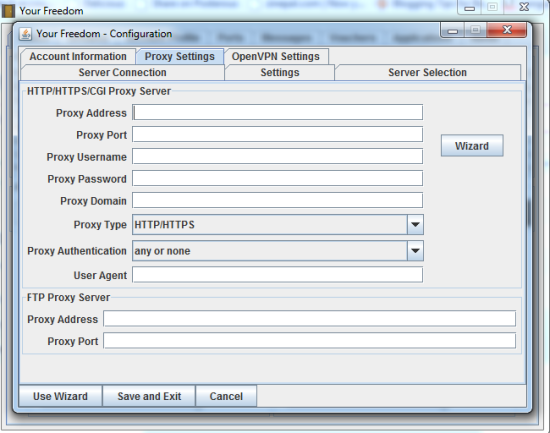The image size is (550, 433).
Task: Click Save and Exit
Action: (x=149, y=396)
